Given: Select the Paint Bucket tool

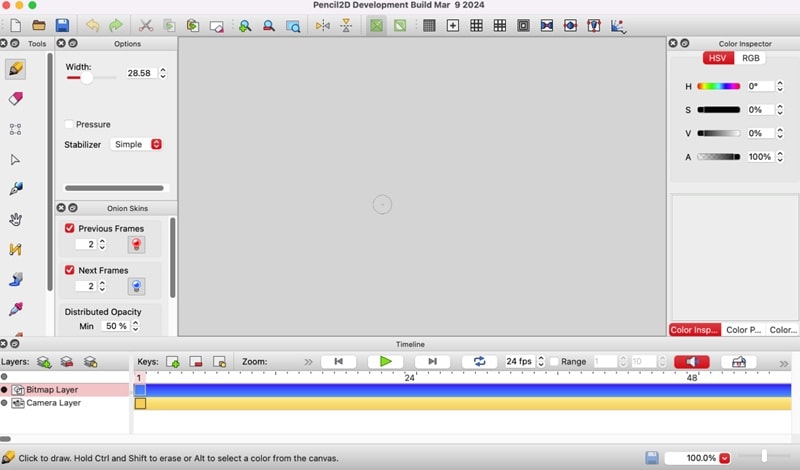Looking at the screenshot, I should point(15,279).
